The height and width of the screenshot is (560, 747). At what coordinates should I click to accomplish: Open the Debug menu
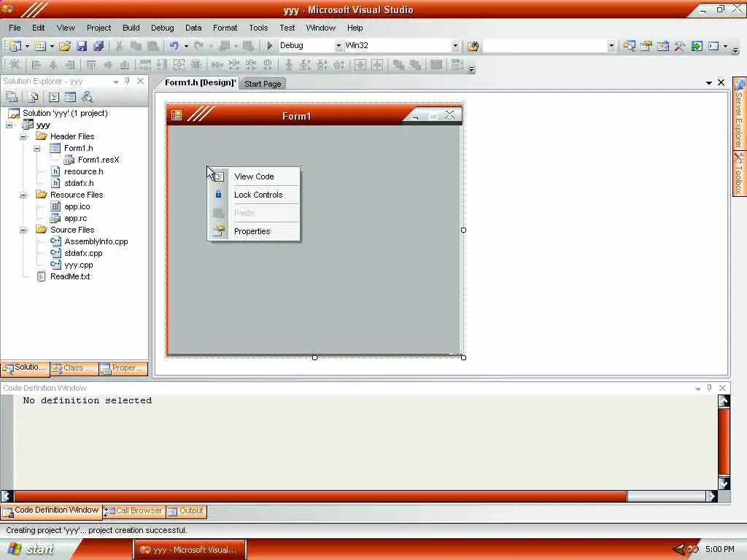click(x=163, y=28)
